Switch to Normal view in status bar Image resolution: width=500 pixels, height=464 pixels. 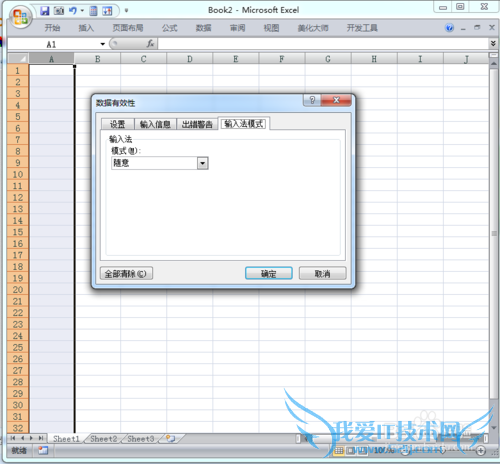click(339, 451)
